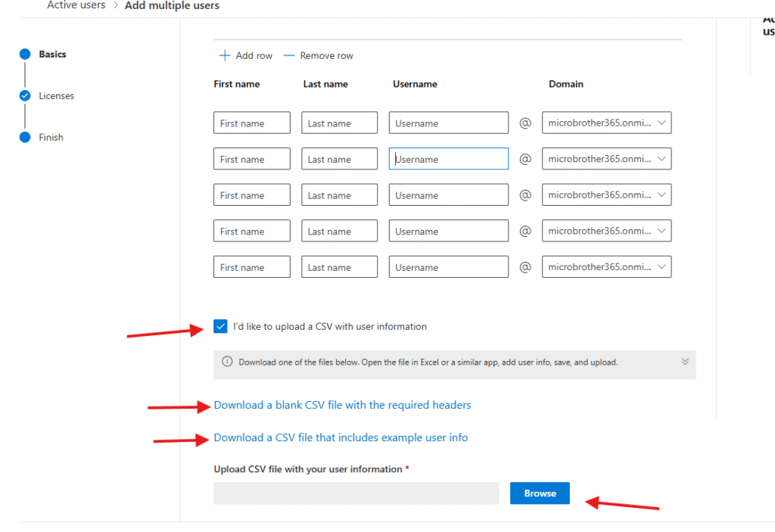Download a blank CSV file with required headers
This screenshot has height=532, width=775.
342,406
